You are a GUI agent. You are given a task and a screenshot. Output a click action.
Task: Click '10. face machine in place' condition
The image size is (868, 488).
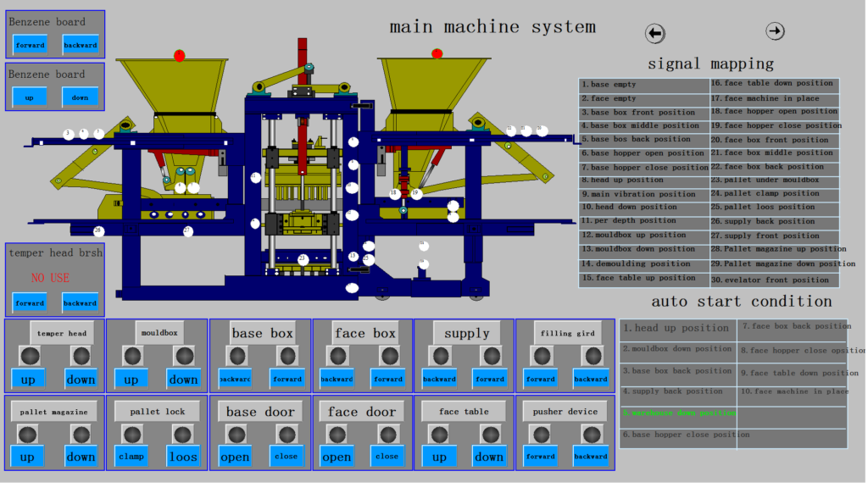pos(795,391)
